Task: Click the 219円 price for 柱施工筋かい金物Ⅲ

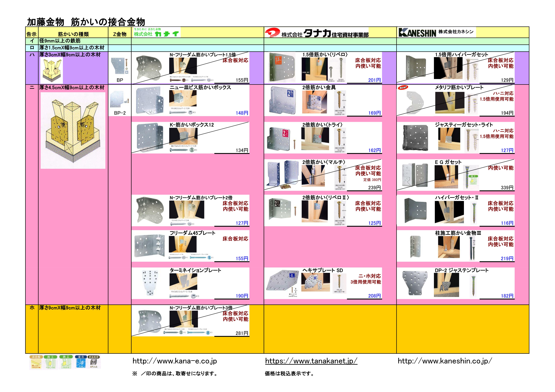Action: point(507,258)
